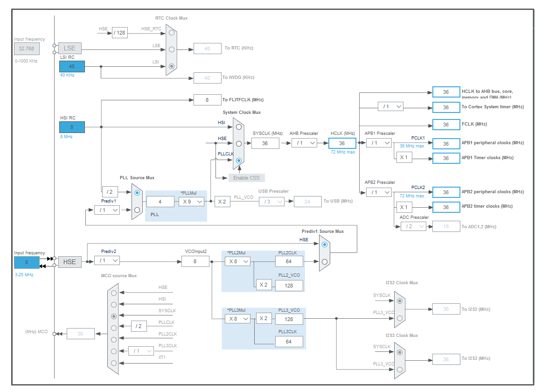
Task: Enable the 40 kHz LSI RC source
Action: click(x=72, y=66)
